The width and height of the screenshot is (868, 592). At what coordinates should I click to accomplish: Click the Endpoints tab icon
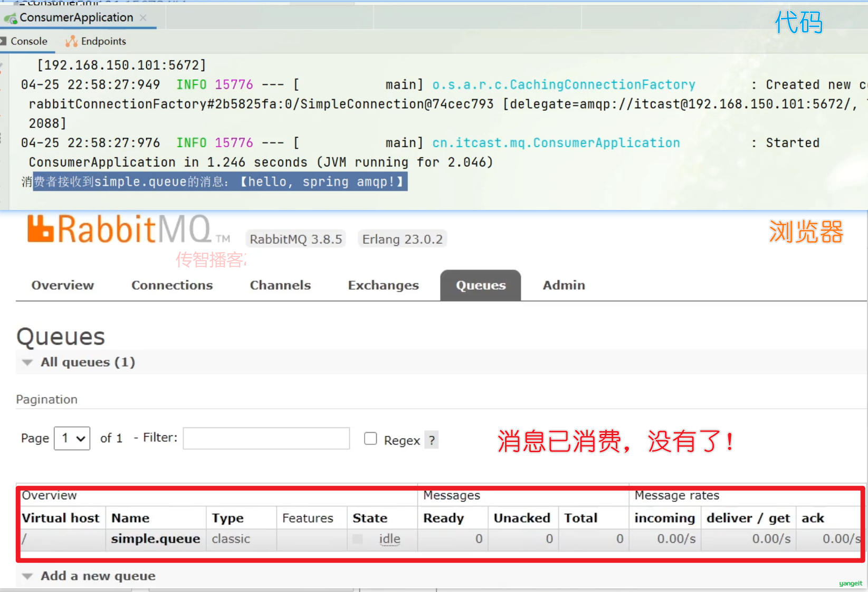pos(71,41)
